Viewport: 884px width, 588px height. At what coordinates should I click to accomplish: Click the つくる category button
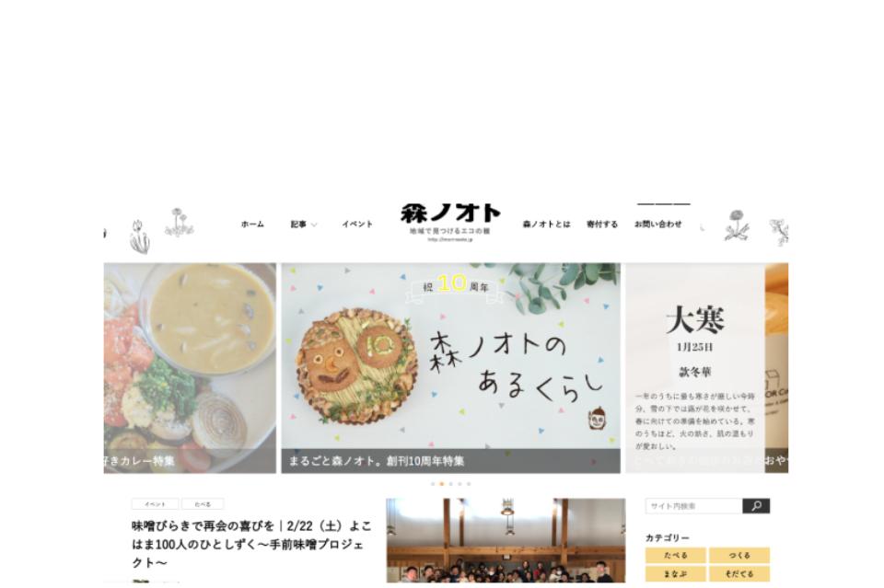tap(739, 556)
